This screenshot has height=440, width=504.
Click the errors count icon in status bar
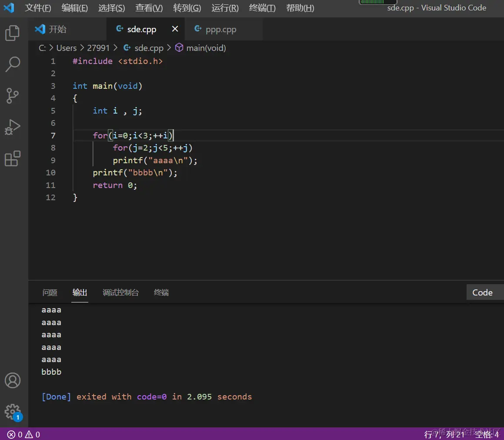pos(11,434)
